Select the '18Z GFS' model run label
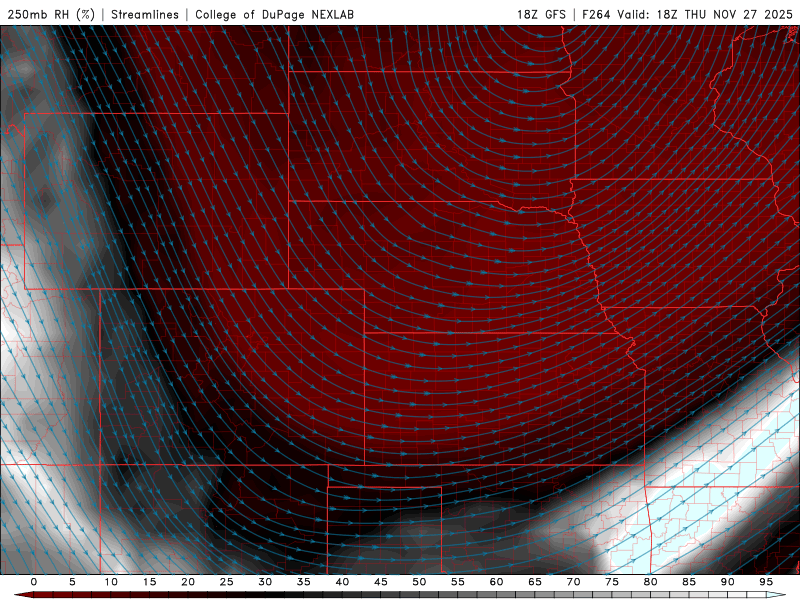The image size is (800, 600). click(x=541, y=14)
